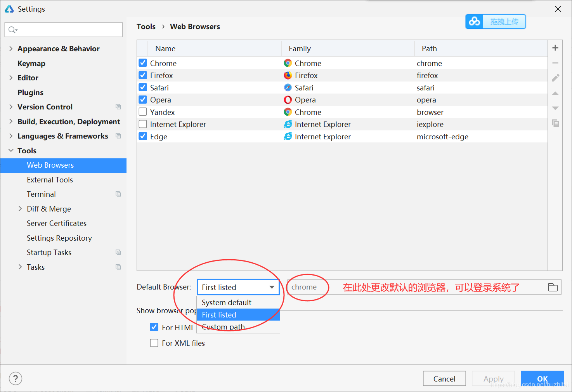Screen dimensions: 572x392
Task: Choose First listed from dropdown list
Action: tap(238, 315)
